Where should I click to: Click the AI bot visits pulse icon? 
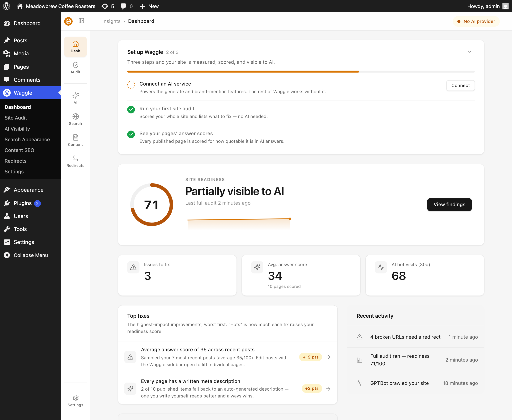pyautogui.click(x=381, y=267)
